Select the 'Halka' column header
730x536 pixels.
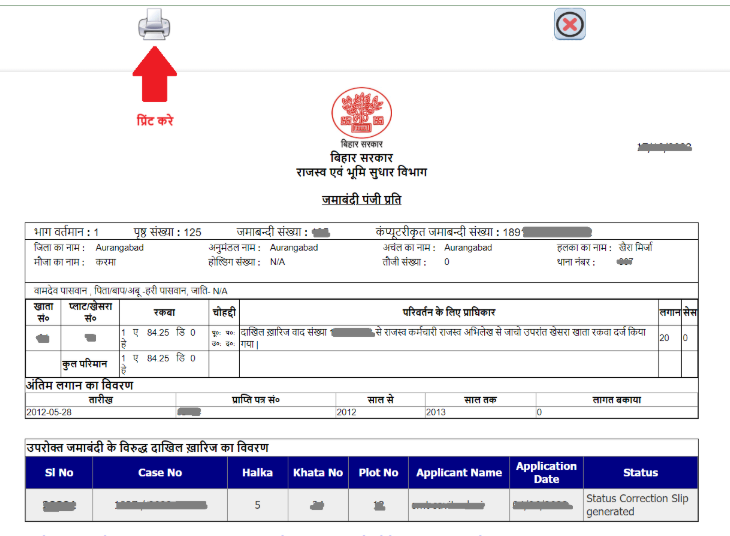point(257,472)
